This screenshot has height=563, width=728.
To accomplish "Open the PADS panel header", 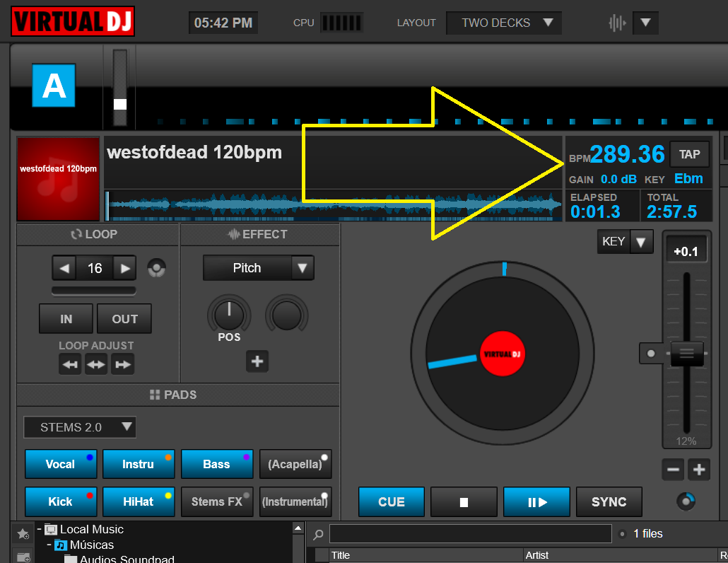I will tap(178, 395).
